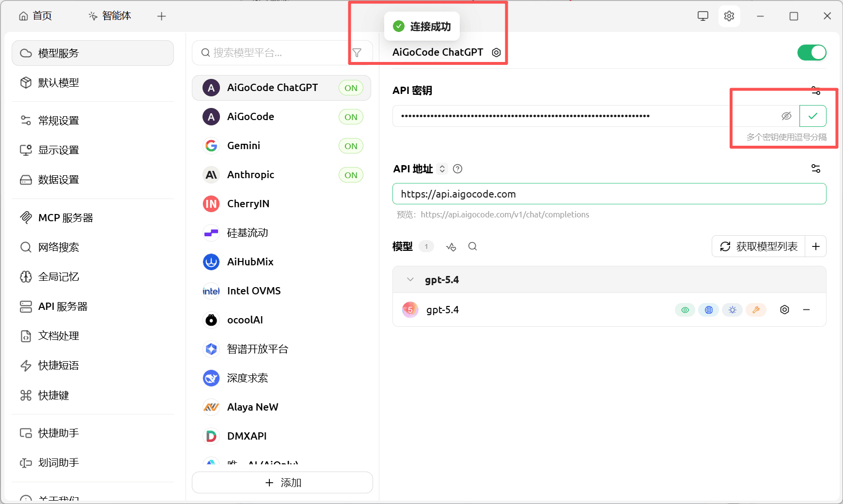The width and height of the screenshot is (843, 504).
Task: Open settings gear in title bar
Action: [729, 16]
